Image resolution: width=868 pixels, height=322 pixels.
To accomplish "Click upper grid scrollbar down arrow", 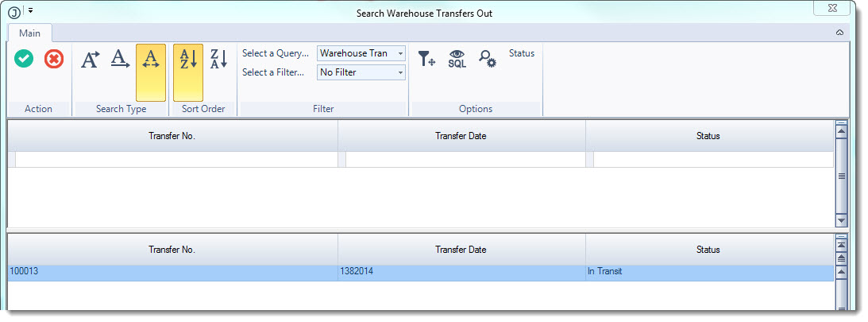I will point(842,220).
